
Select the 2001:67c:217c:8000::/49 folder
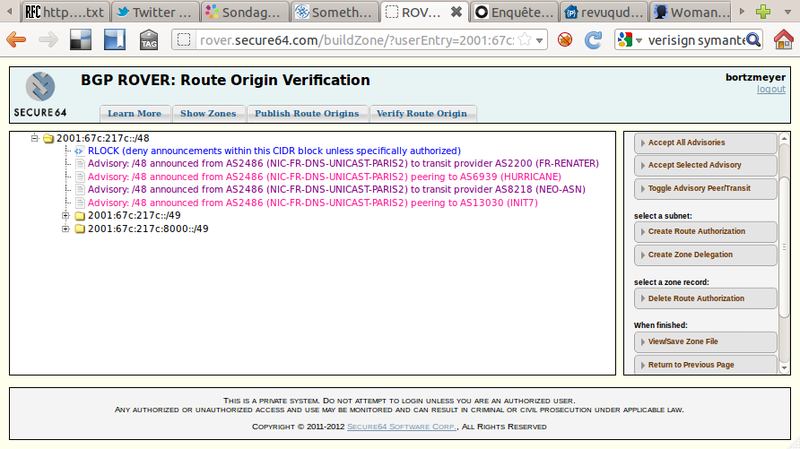pyautogui.click(x=148, y=229)
